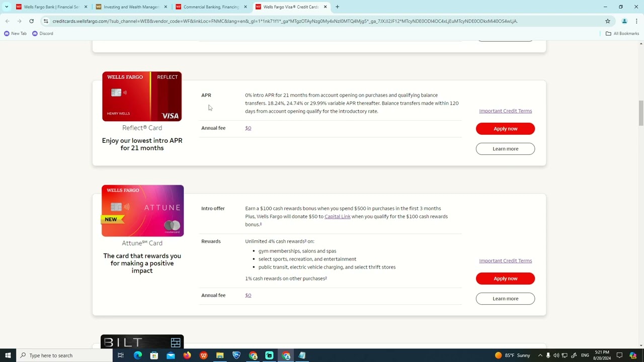644x362 pixels.
Task: Close the Commercial Banking tab
Action: [246, 7]
